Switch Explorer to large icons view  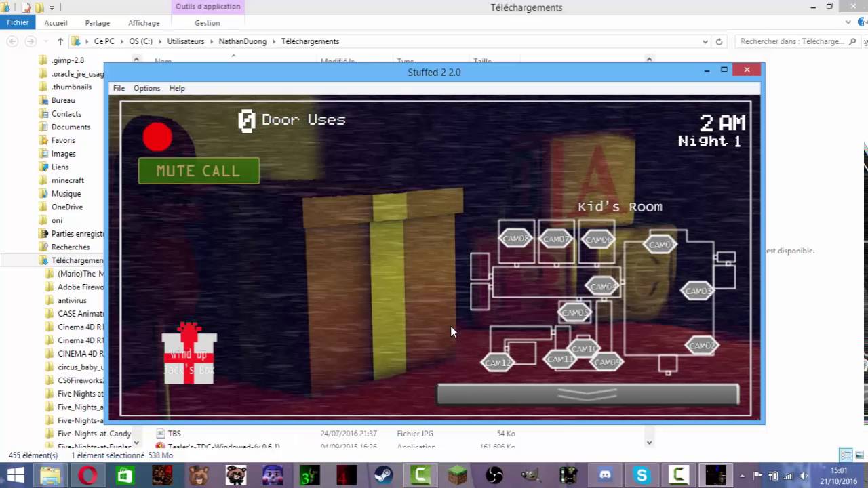tap(859, 455)
